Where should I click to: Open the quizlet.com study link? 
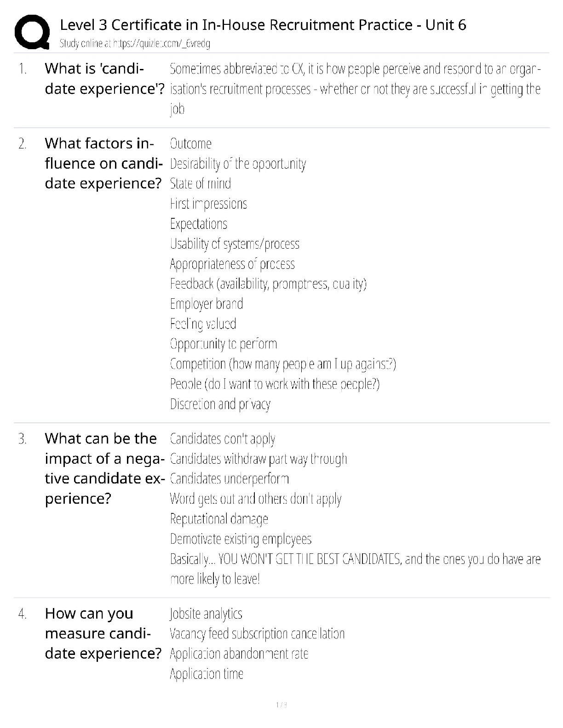pos(135,44)
